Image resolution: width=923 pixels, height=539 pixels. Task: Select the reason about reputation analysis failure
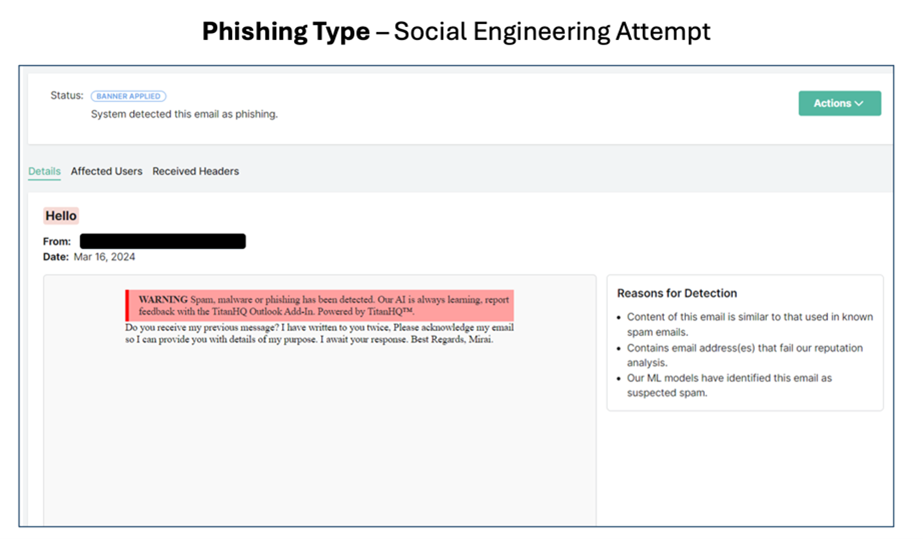click(744, 355)
